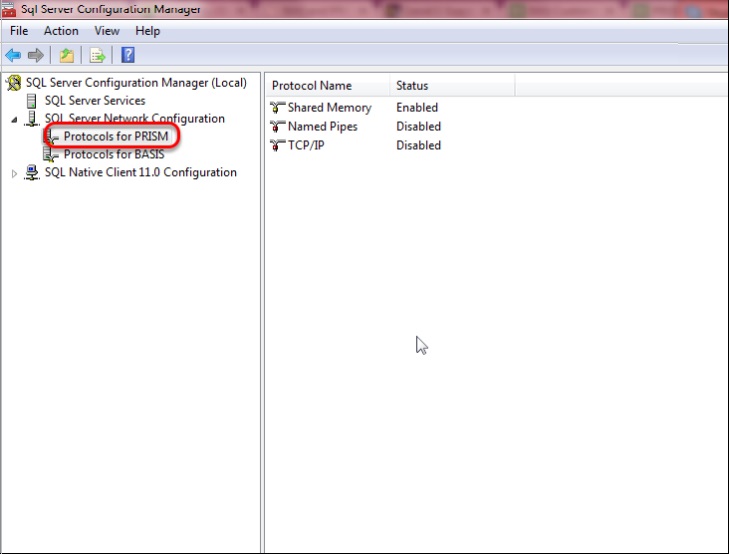Image resolution: width=729 pixels, height=554 pixels.
Task: Open Help via blue question mark icon
Action: click(x=128, y=55)
